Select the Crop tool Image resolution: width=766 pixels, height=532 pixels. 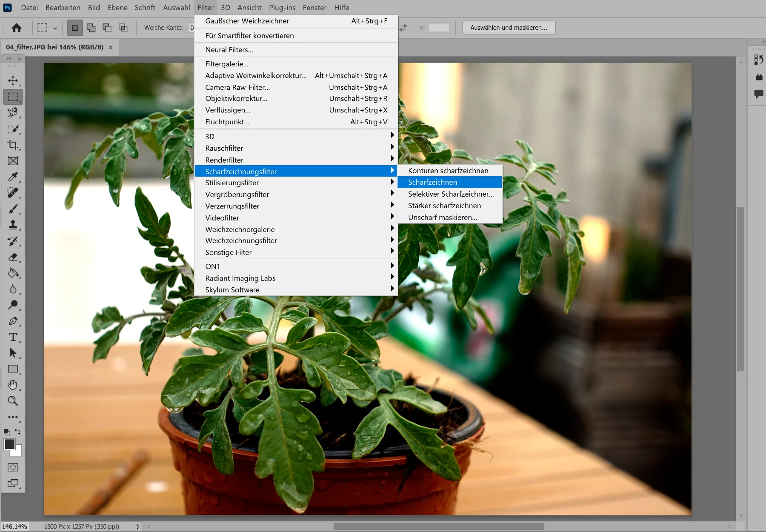pos(13,145)
